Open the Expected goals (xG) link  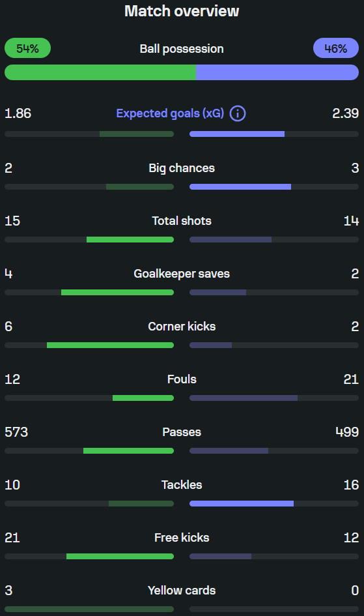170,113
